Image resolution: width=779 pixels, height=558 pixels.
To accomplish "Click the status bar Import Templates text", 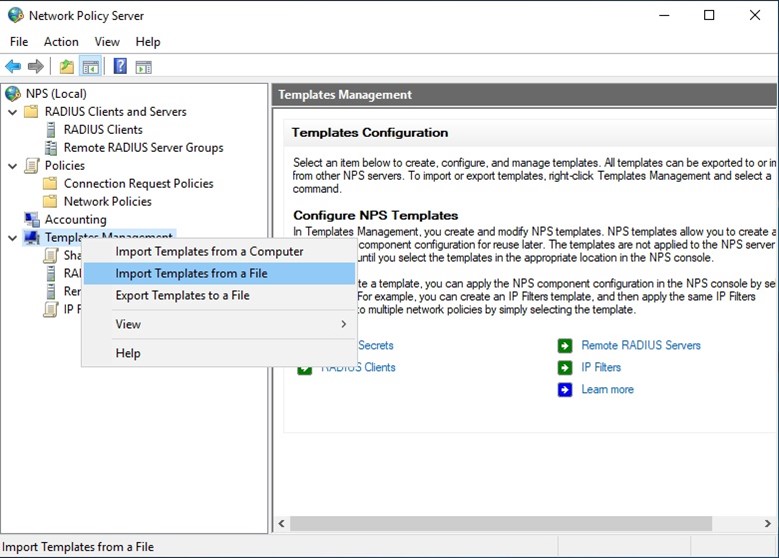I will tap(78, 547).
